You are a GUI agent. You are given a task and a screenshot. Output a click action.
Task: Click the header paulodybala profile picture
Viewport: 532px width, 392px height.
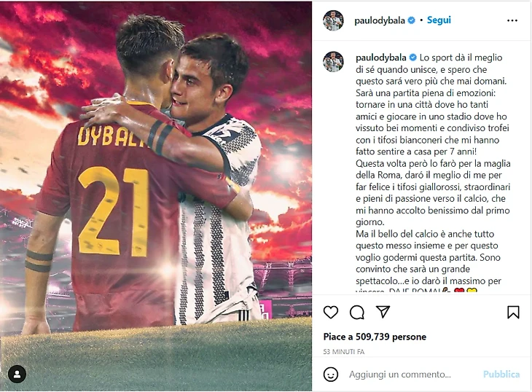point(333,20)
